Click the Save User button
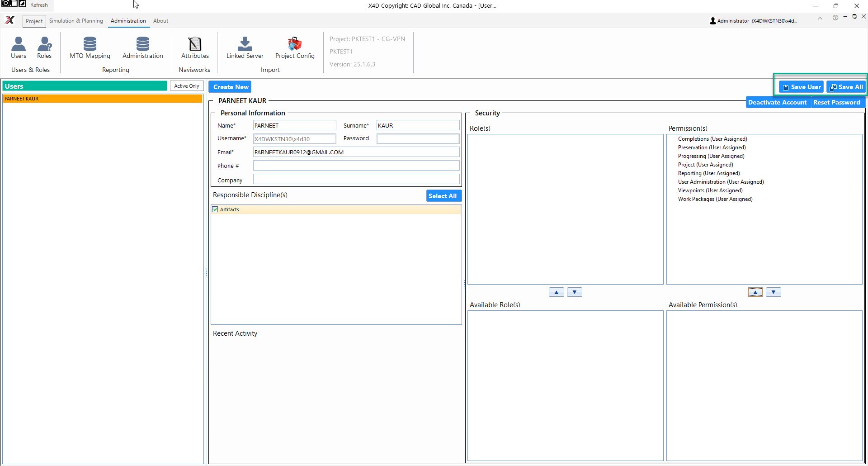The height and width of the screenshot is (466, 868). click(802, 87)
